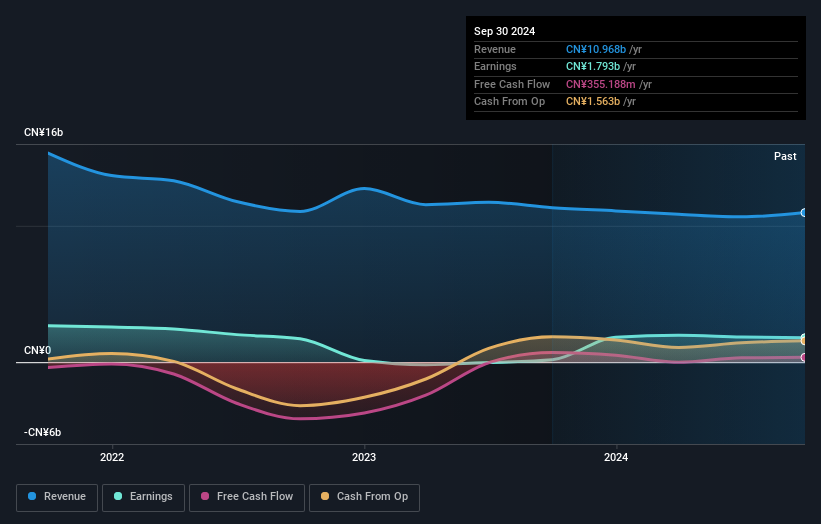This screenshot has width=821, height=524.
Task: Click the Revenue row label in tooltip
Action: [495, 49]
